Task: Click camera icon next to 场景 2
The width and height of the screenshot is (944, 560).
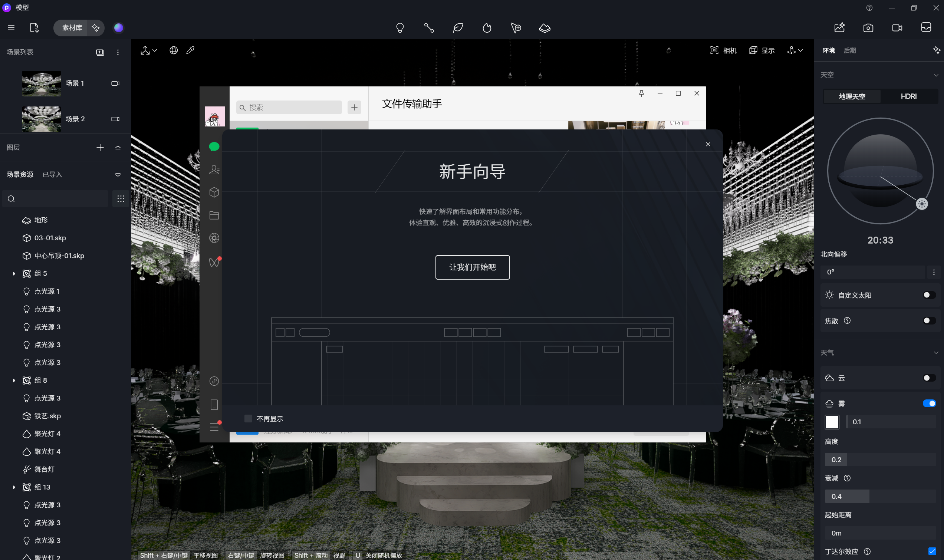Action: click(115, 119)
